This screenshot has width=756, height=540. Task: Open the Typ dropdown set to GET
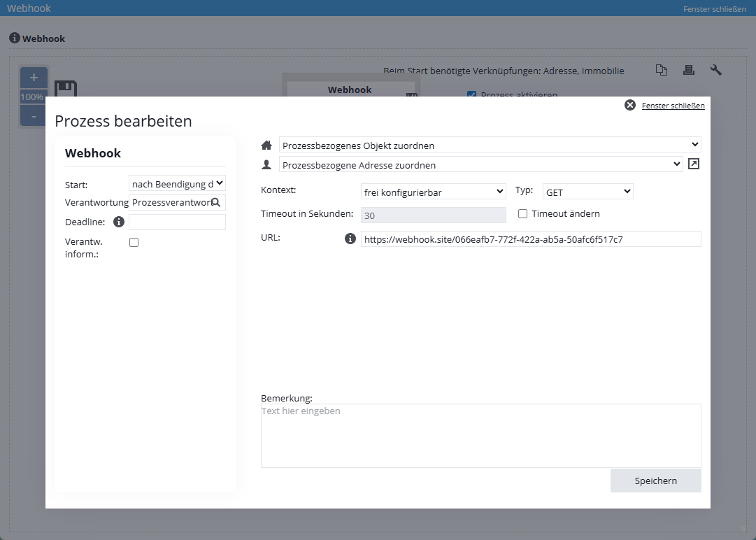[587, 191]
